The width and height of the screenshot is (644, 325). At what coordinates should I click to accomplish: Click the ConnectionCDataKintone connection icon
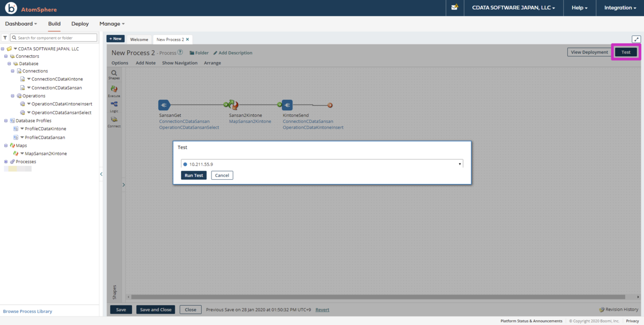tap(23, 79)
